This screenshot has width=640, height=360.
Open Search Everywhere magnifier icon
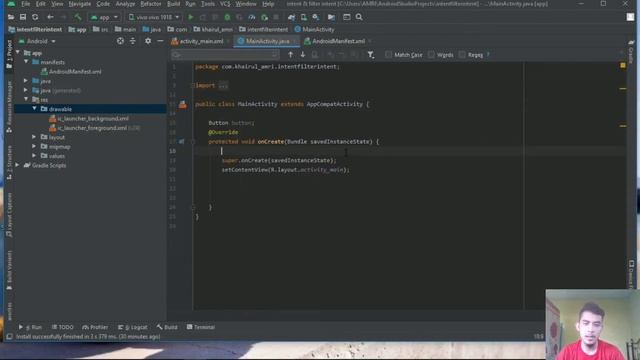pos(359,17)
